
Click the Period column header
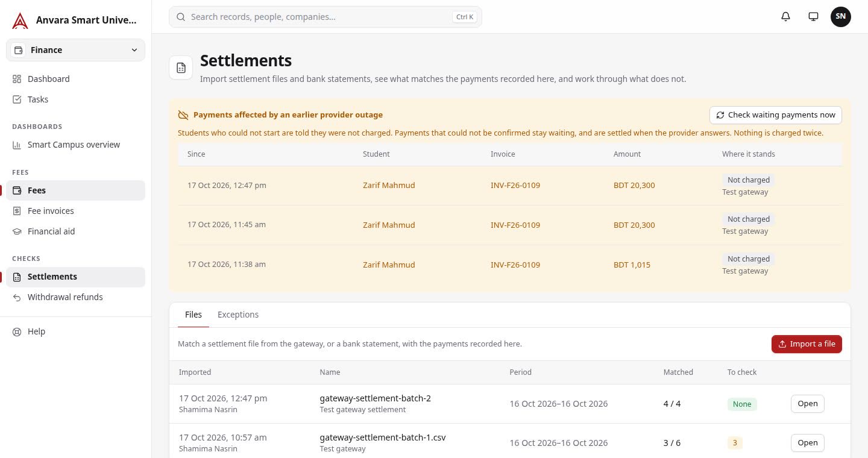(x=520, y=372)
